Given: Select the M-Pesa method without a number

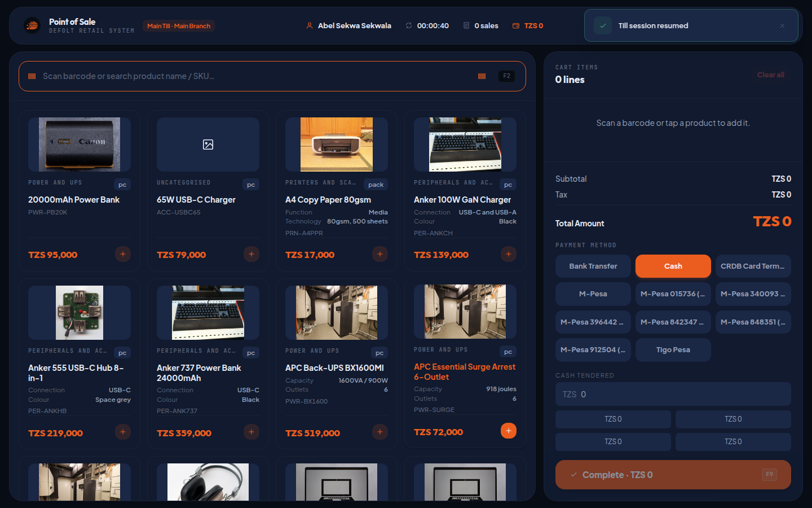Looking at the screenshot, I should [x=593, y=294].
